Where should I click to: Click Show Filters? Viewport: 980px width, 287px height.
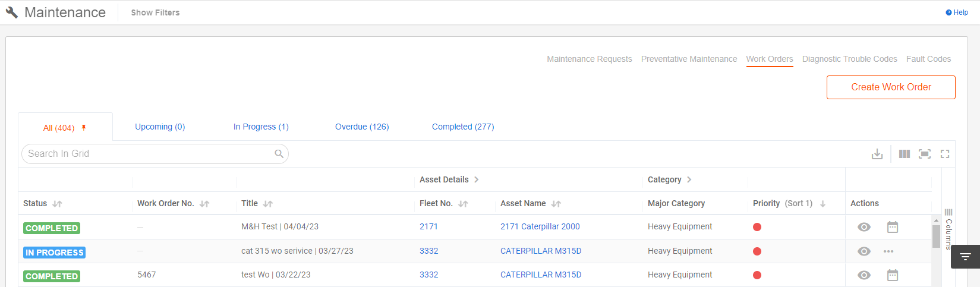[155, 12]
